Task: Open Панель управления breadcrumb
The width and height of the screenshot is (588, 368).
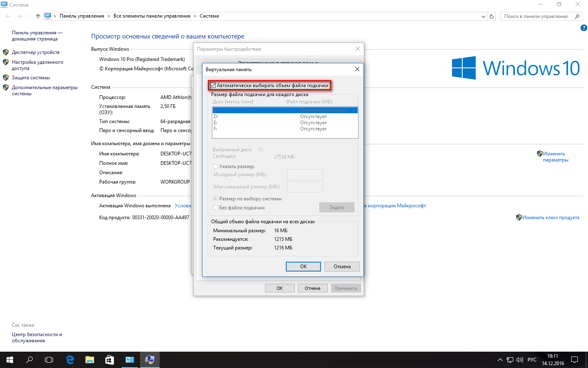Action: [82, 16]
